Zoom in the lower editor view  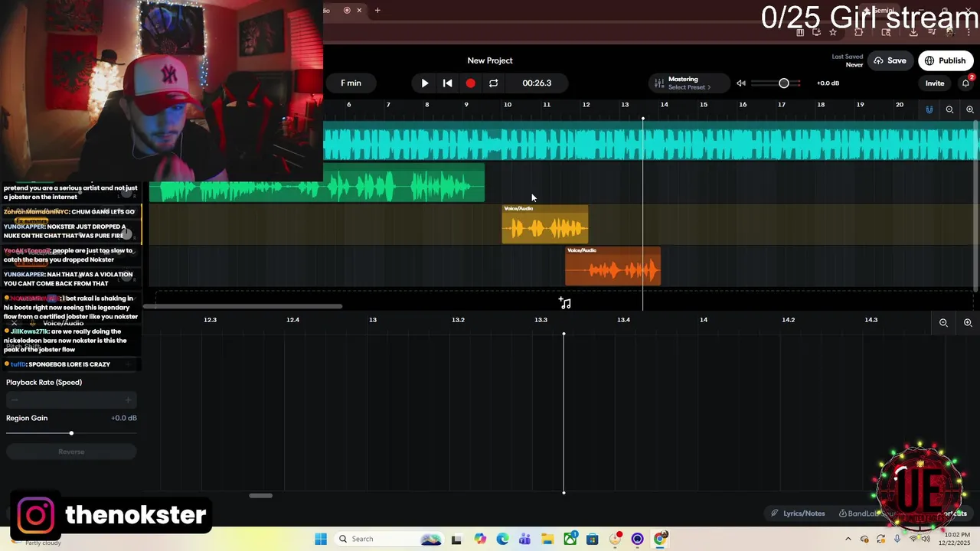968,323
